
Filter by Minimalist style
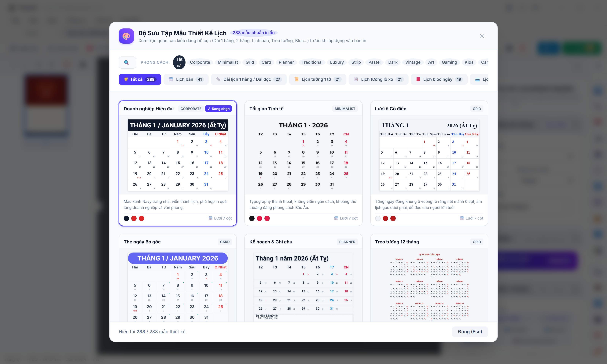click(x=228, y=62)
